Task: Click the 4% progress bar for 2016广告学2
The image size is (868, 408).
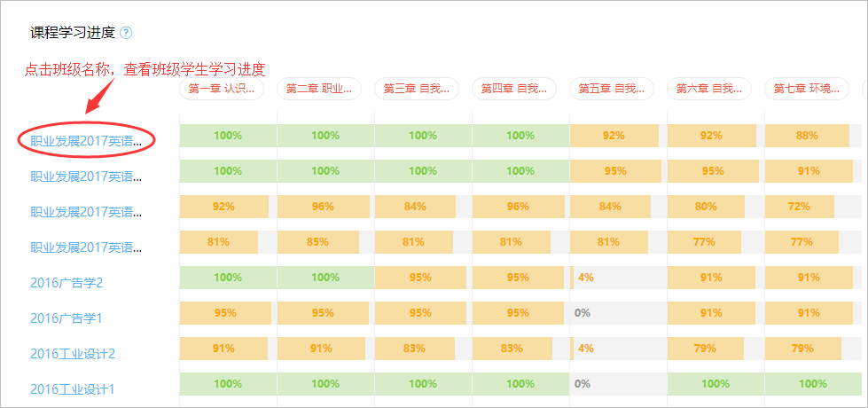Action: click(585, 278)
